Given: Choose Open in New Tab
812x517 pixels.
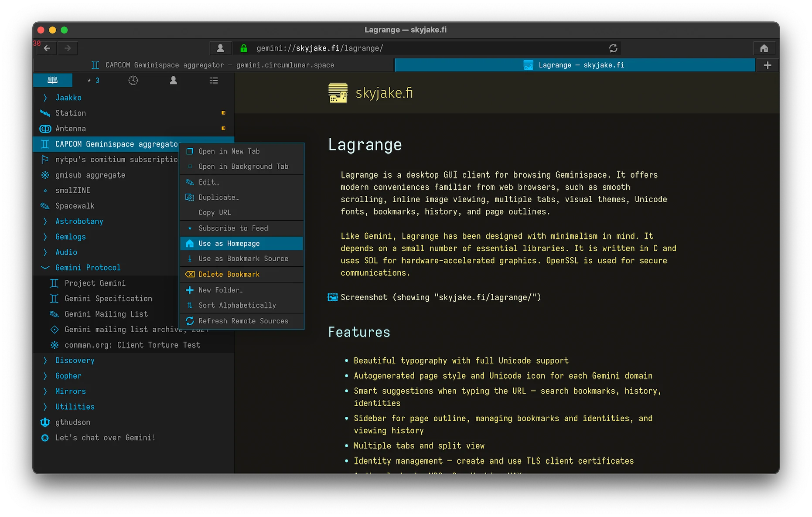Looking at the screenshot, I should tap(242, 151).
